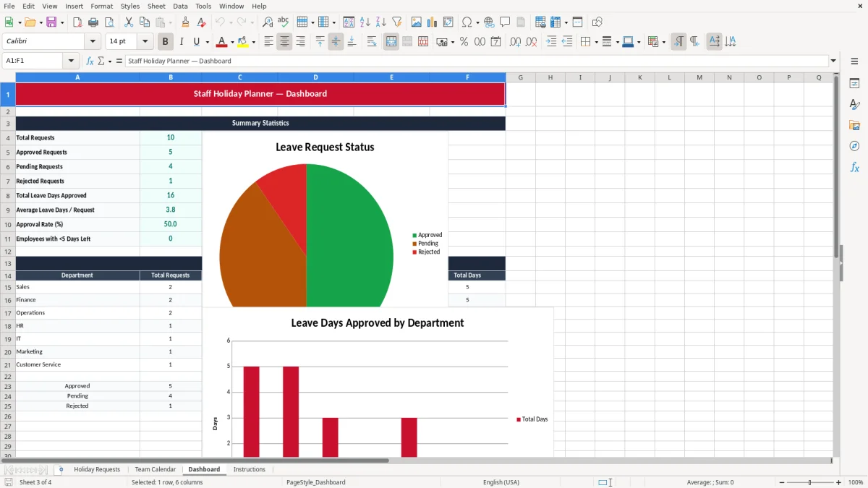Screen dimensions: 868x488
Task: Open the Calibri font name dropdown
Action: 92,42
